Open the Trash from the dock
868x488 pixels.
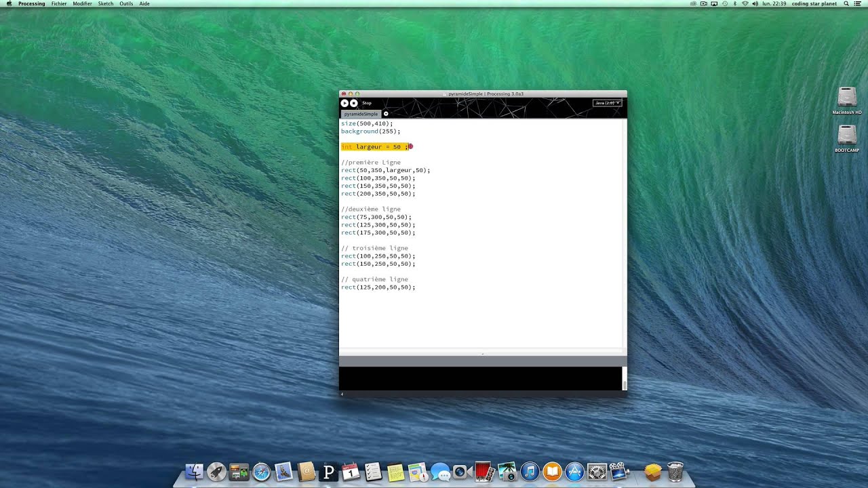click(675, 472)
